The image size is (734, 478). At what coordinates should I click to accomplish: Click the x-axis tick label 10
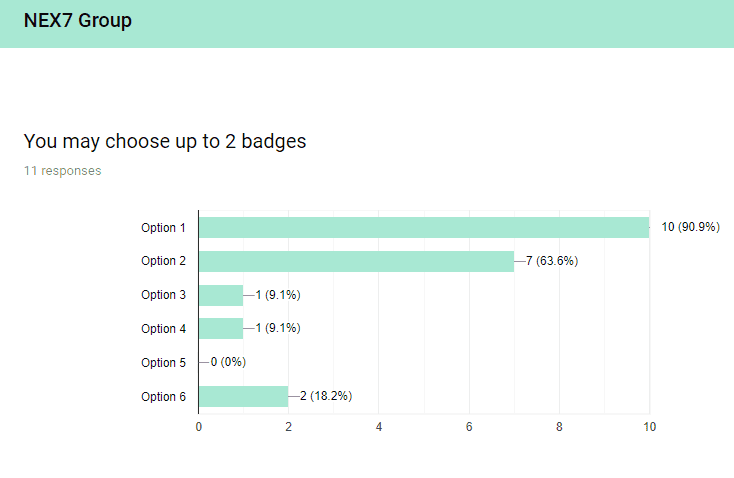point(649,427)
